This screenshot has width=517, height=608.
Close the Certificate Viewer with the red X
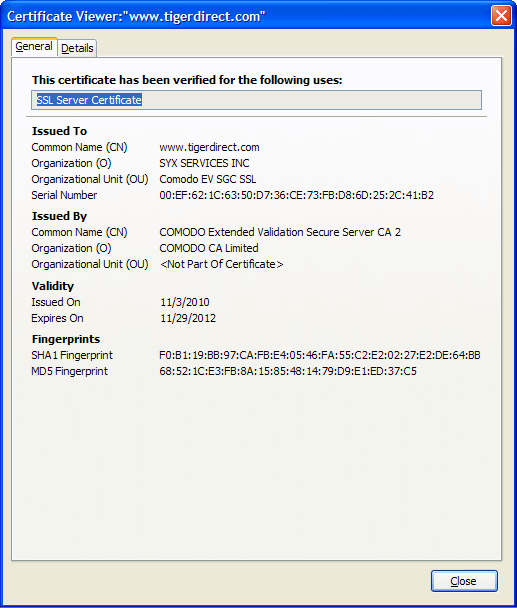[x=501, y=16]
